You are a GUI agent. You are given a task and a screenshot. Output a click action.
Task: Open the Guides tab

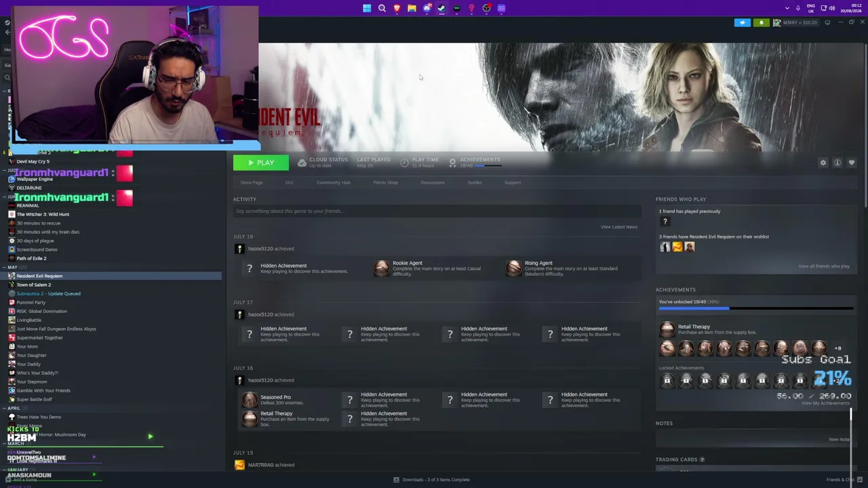tap(475, 182)
